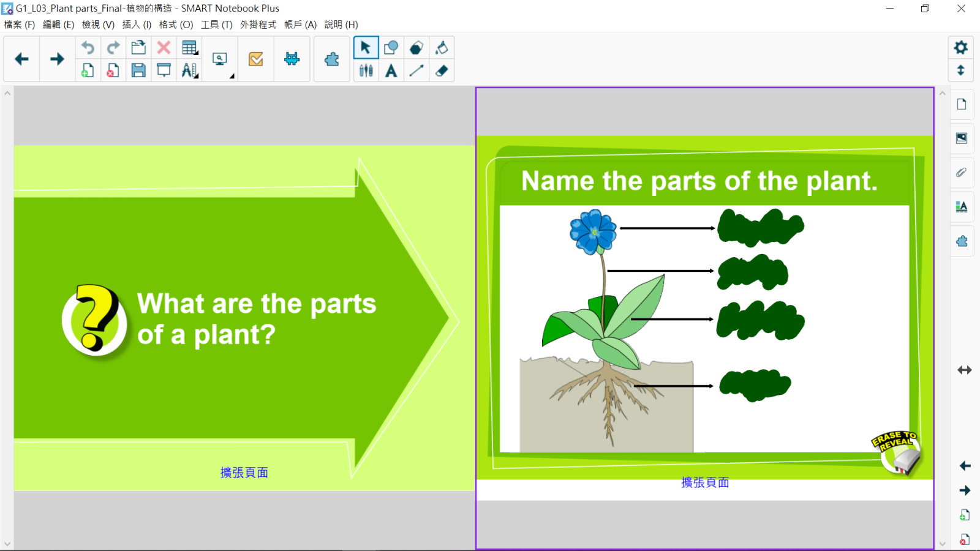Move toolbar using the up-down arrow toggle
980x551 pixels.
pos(960,70)
